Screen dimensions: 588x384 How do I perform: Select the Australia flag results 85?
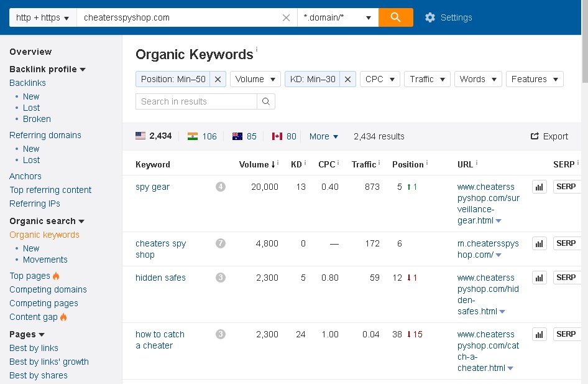244,136
